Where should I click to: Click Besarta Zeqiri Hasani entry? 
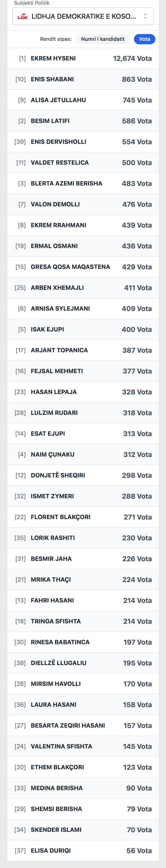83,726
